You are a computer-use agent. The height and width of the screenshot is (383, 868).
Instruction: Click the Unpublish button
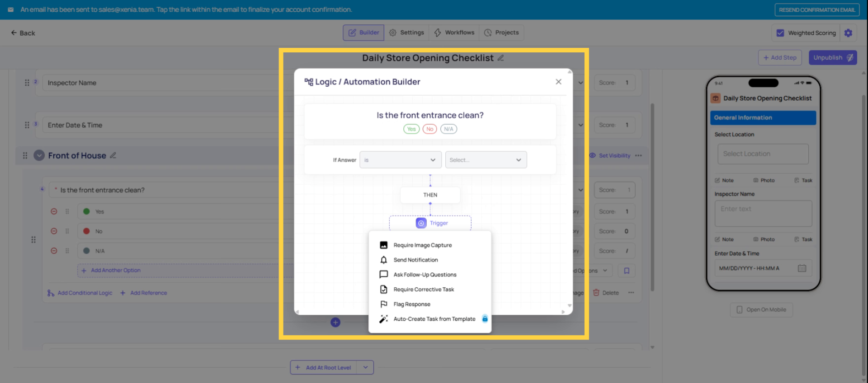[x=833, y=58]
